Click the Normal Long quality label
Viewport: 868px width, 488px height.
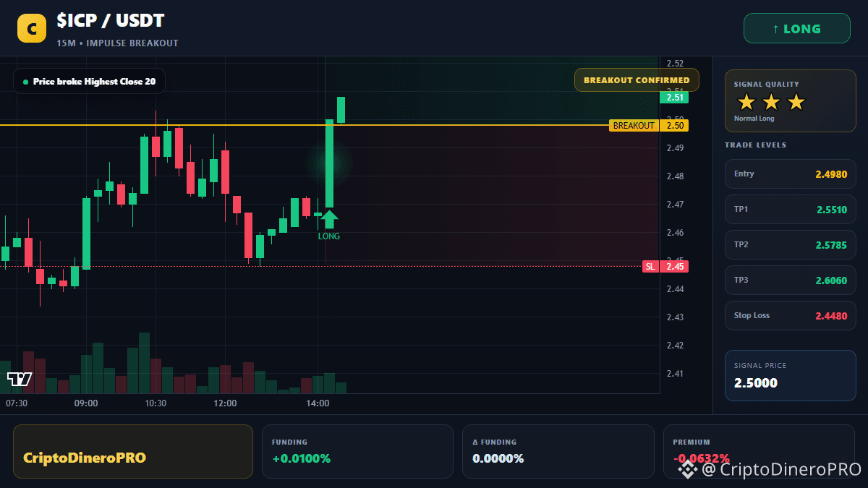(754, 119)
